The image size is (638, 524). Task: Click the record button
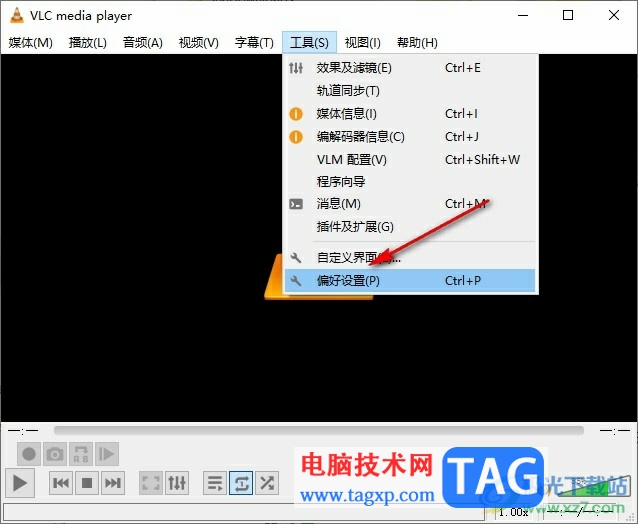pyautogui.click(x=29, y=454)
